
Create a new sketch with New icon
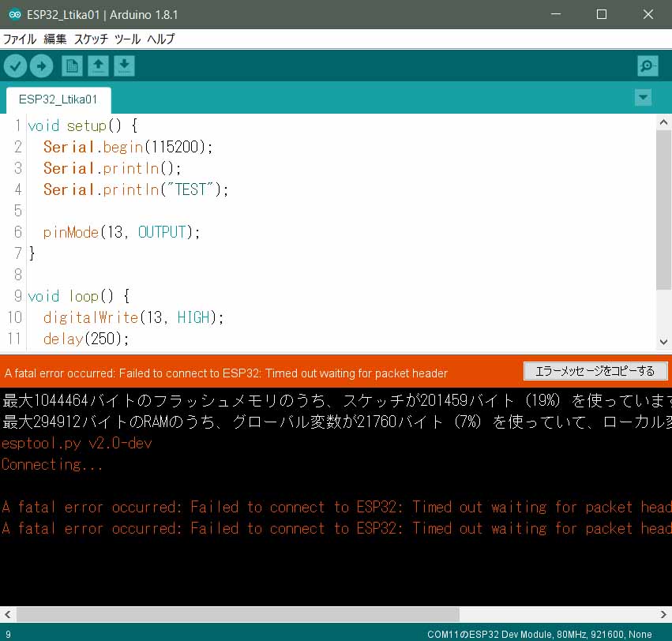(x=71, y=66)
